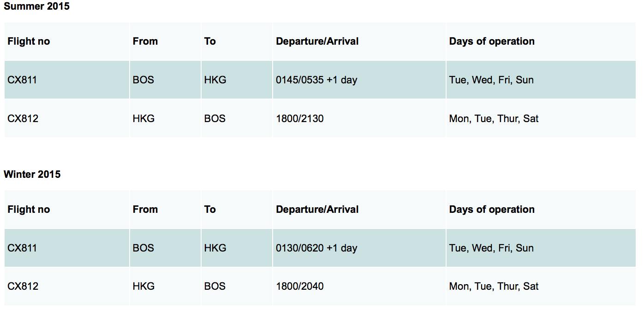Click the Summer 2015 heading
Screen dimensions: 644x316
36,6
